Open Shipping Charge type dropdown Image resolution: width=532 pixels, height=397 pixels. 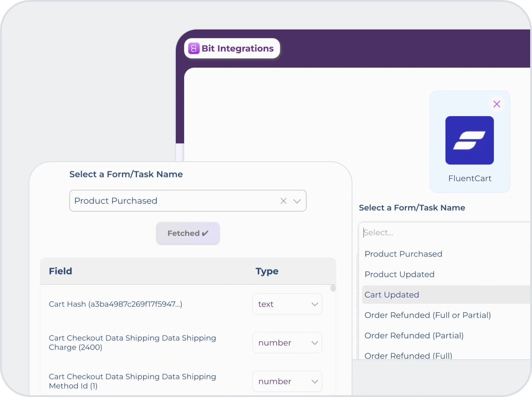tap(287, 343)
